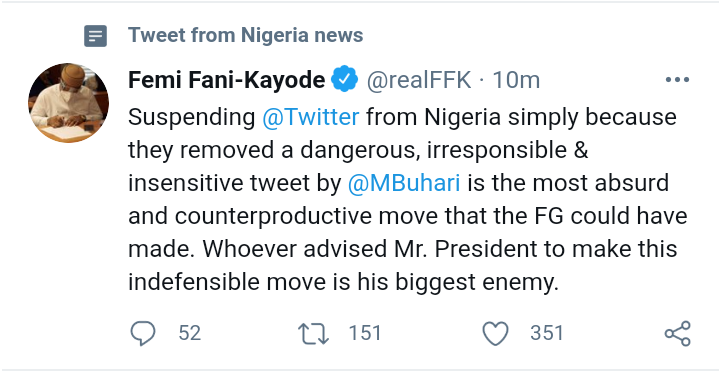Reply using the speech bubble icon
Screen dimensions: 720x373
tap(143, 333)
